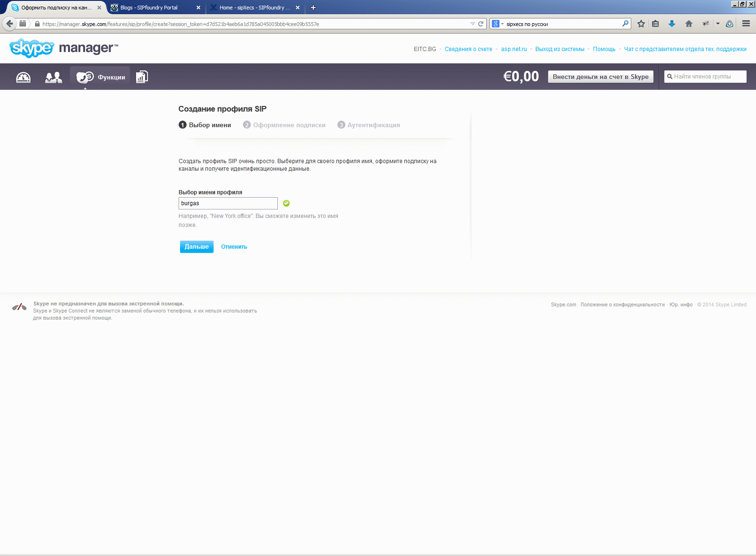
Task: Click the magnifier in browser search box
Action: pyautogui.click(x=626, y=24)
